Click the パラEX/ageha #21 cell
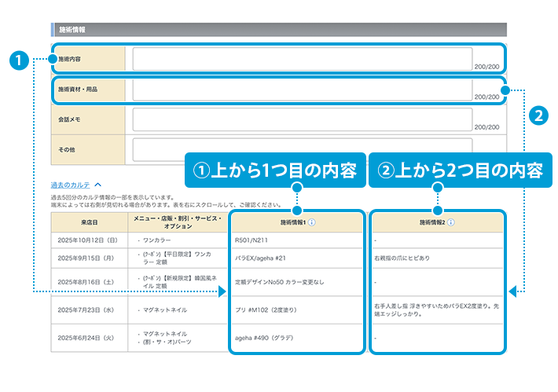This screenshot has height=392, width=558. (260, 258)
